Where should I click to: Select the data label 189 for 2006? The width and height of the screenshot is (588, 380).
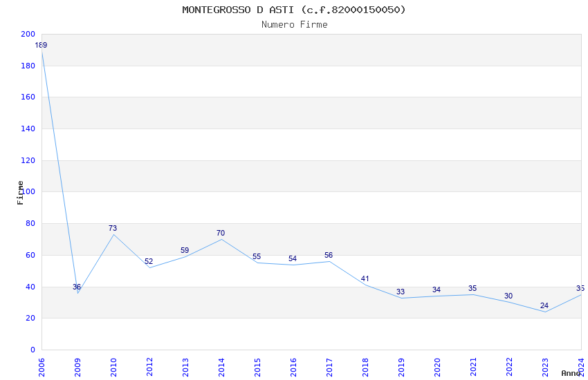[41, 46]
